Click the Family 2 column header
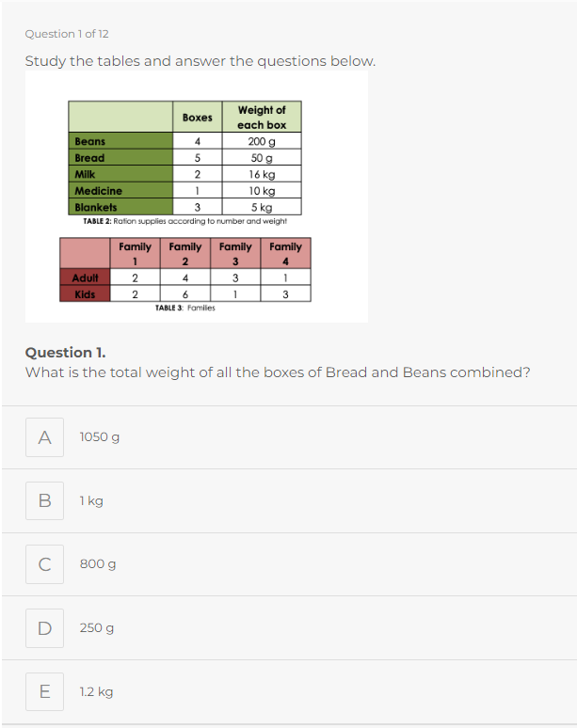Screen dimensions: 577x728 [x=184, y=254]
